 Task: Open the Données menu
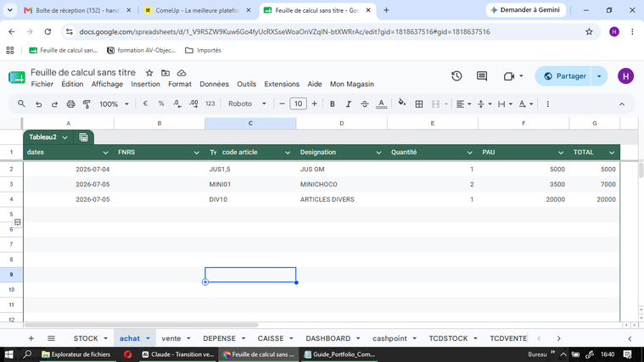coord(214,84)
